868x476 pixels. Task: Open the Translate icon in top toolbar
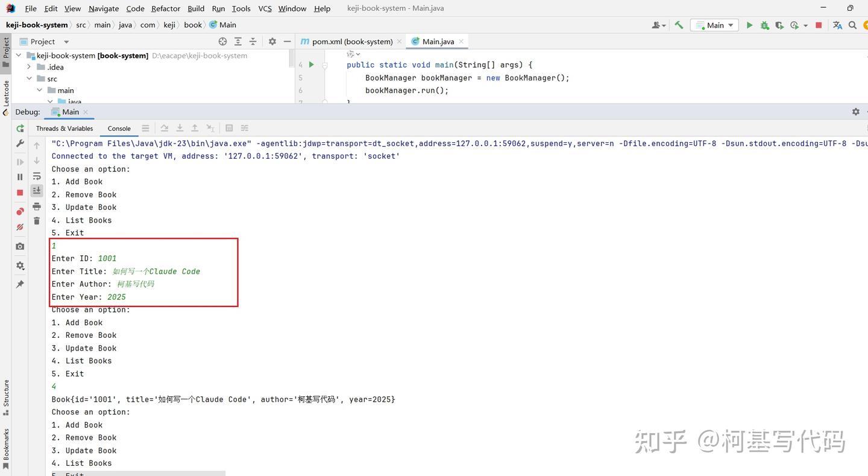837,25
